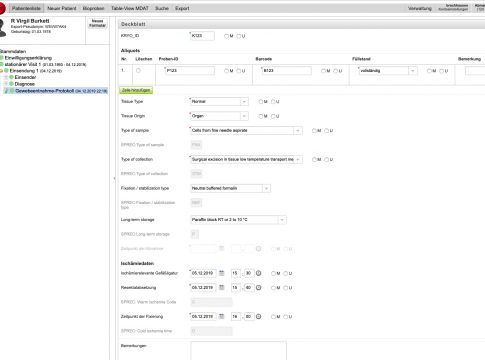Viewport: 485px width, 360px height.
Task: Open the Export menu item
Action: point(182,8)
